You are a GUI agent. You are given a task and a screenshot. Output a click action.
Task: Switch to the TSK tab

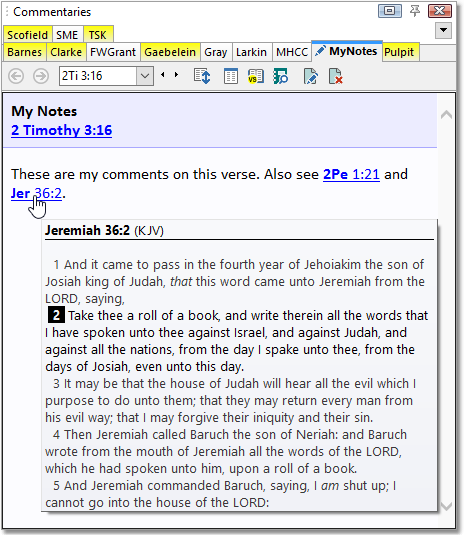point(98,35)
